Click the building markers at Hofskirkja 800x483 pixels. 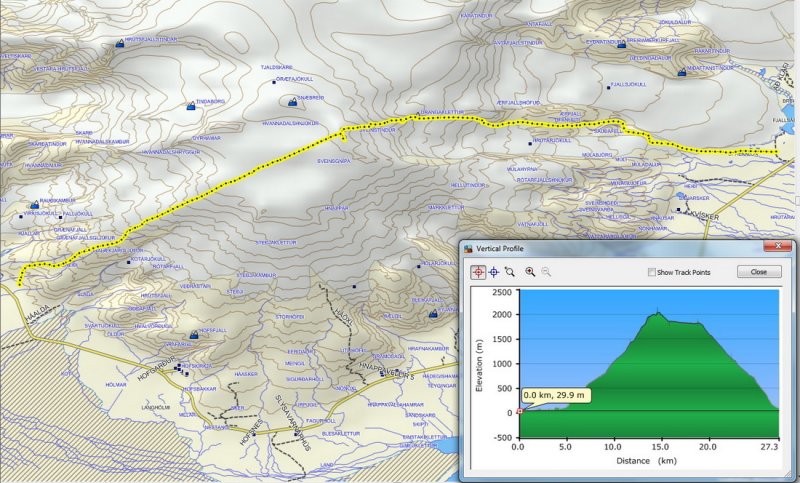tap(179, 368)
